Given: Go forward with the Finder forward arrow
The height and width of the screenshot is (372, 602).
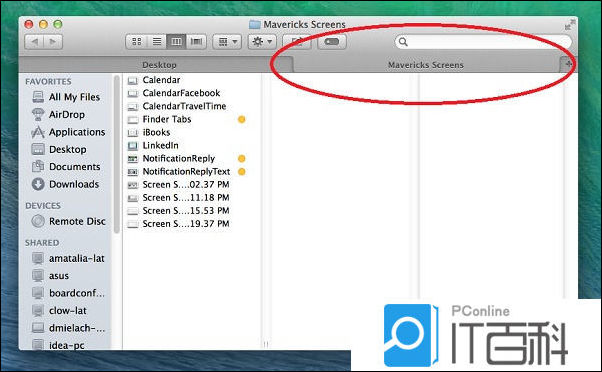Looking at the screenshot, I should [53, 41].
